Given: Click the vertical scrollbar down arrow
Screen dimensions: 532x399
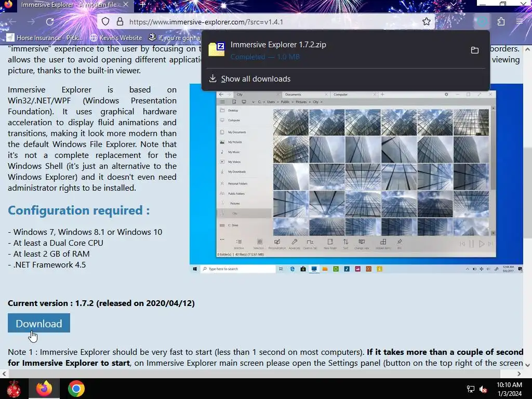Looking at the screenshot, I should point(527,365).
